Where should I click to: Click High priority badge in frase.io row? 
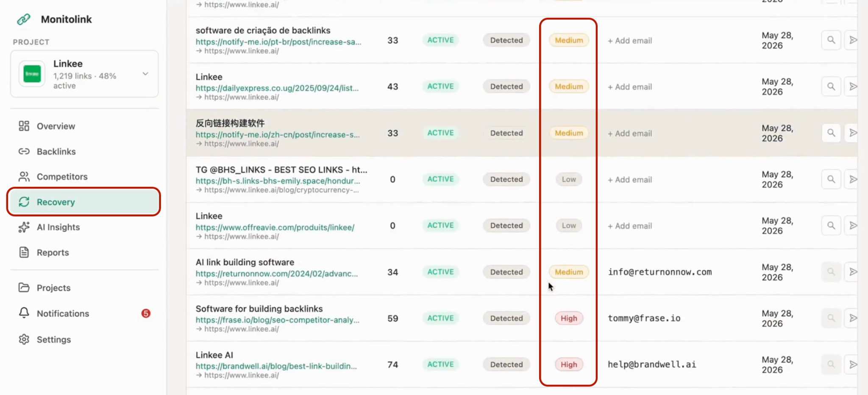[569, 318]
